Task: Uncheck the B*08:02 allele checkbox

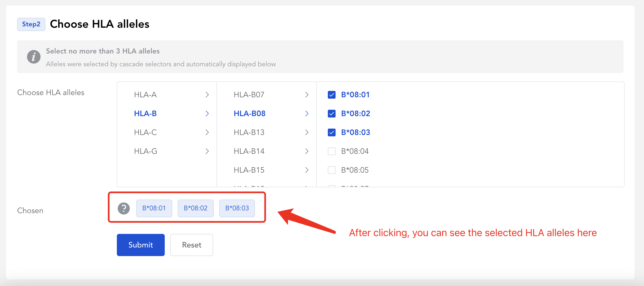Action: [332, 114]
